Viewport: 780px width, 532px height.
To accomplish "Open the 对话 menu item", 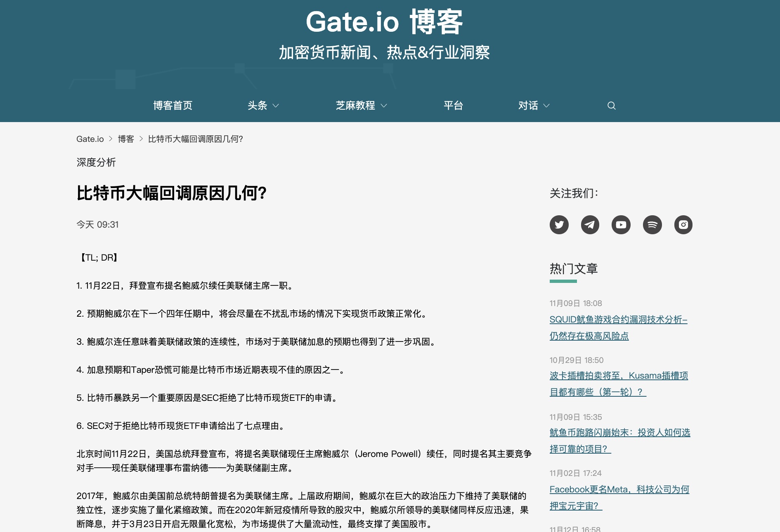I will click(528, 106).
